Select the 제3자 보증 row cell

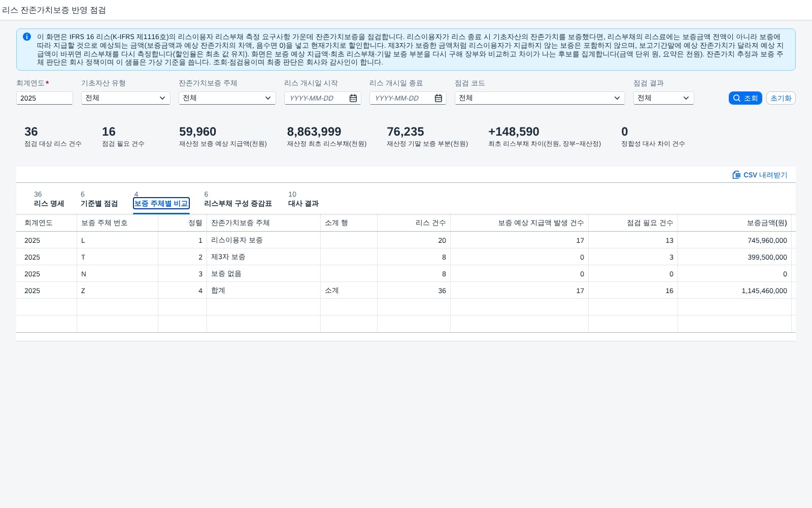[x=264, y=257]
